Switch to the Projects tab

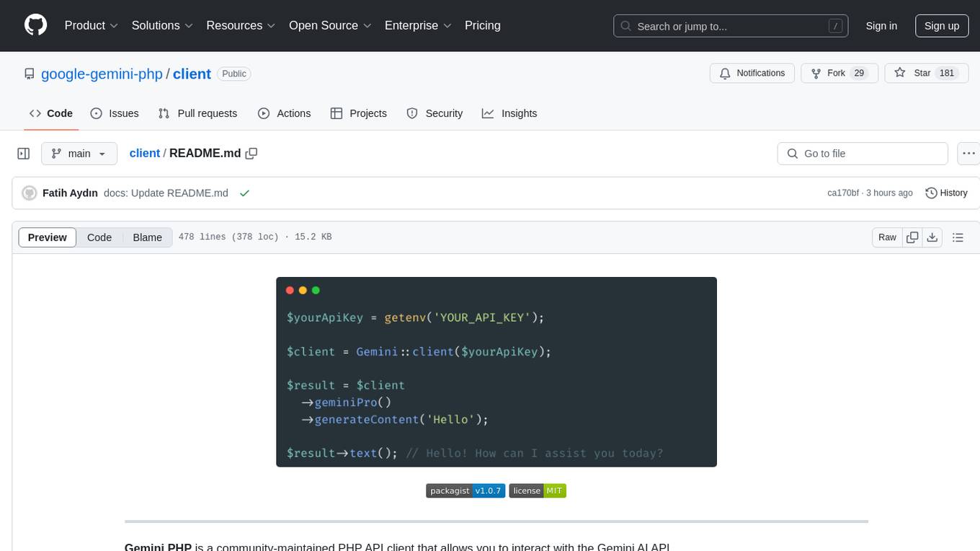tap(359, 113)
